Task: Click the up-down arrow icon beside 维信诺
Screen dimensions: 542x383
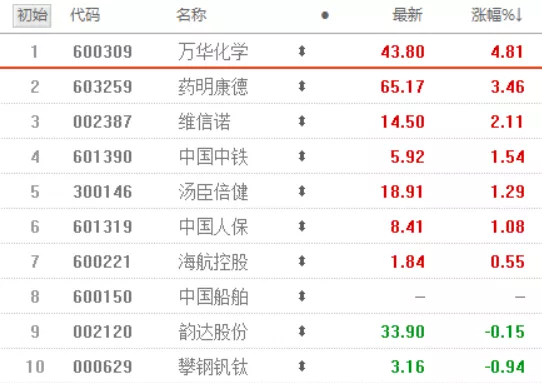Action: tap(302, 121)
